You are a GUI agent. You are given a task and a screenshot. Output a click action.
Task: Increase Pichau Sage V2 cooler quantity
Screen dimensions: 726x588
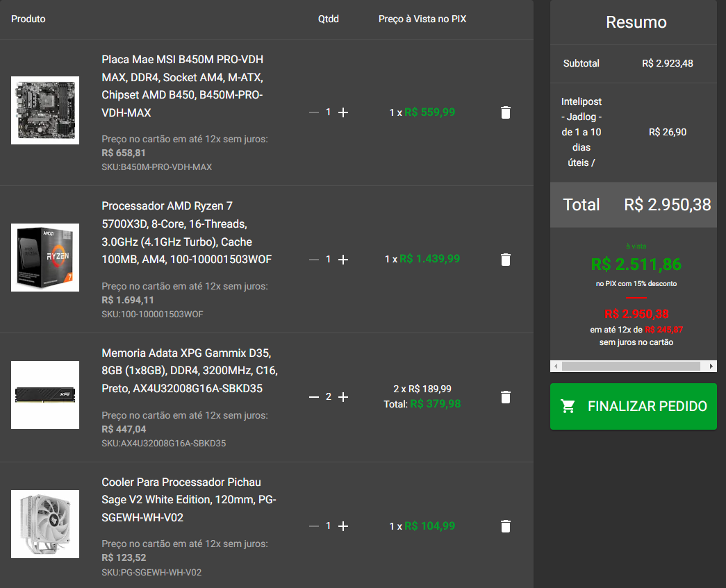coord(343,526)
